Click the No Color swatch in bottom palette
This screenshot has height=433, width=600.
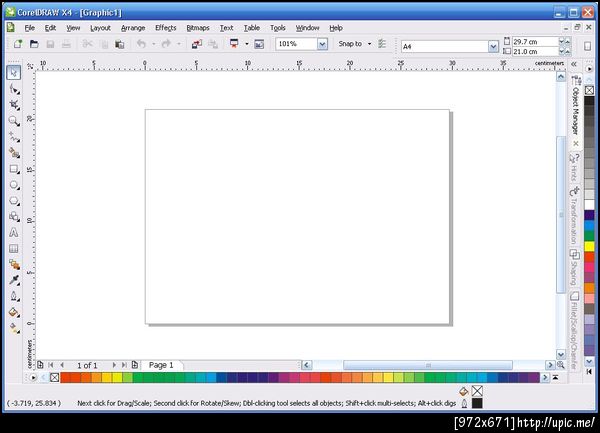[x=55, y=378]
